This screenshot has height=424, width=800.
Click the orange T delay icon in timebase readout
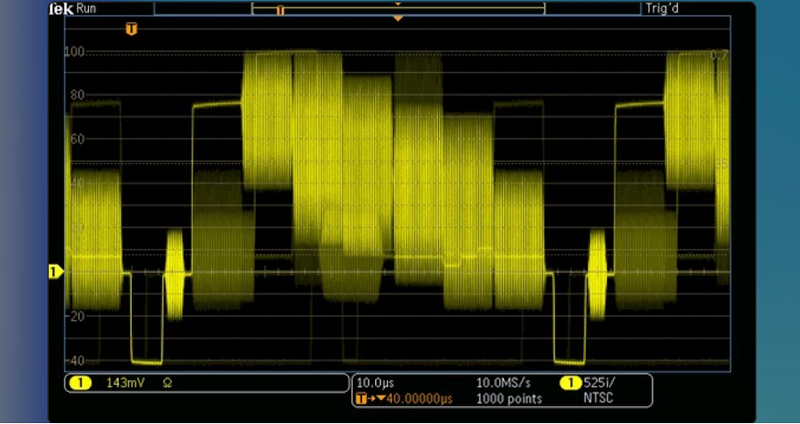point(362,399)
